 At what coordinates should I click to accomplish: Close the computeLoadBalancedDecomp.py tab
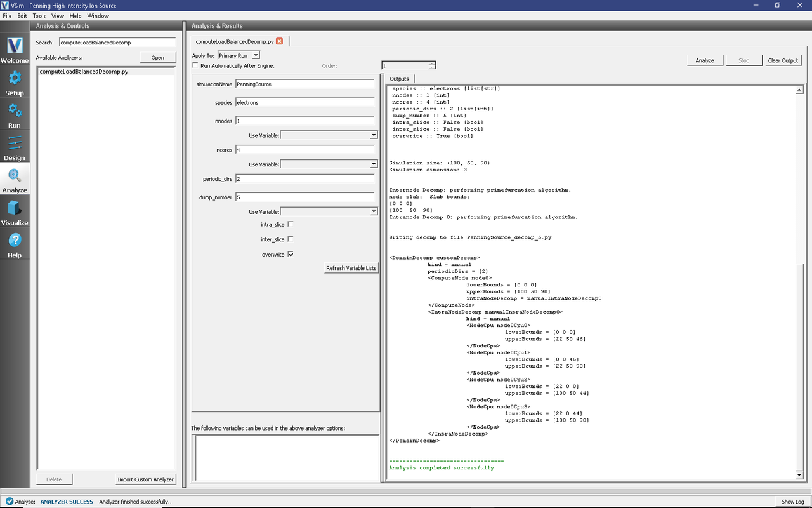[279, 41]
